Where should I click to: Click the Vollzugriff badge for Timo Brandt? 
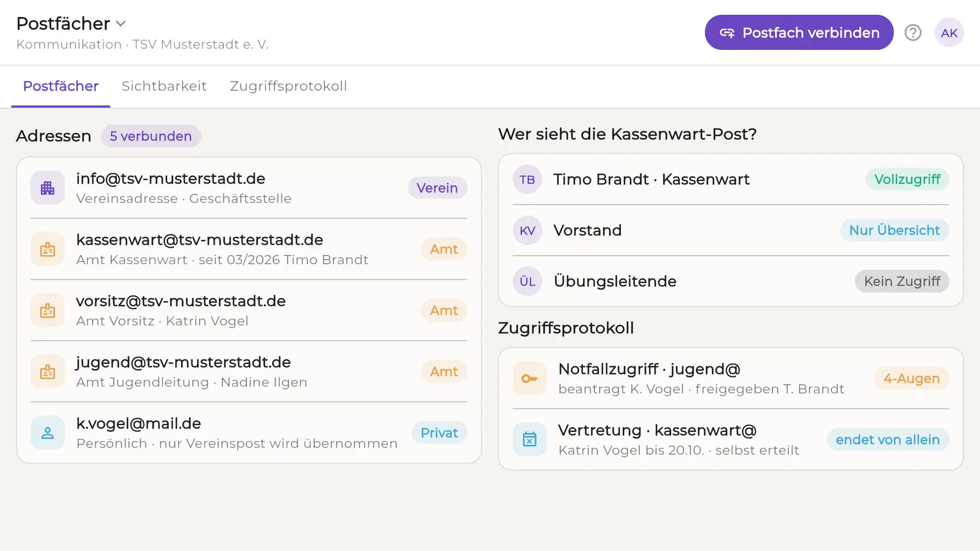(907, 179)
